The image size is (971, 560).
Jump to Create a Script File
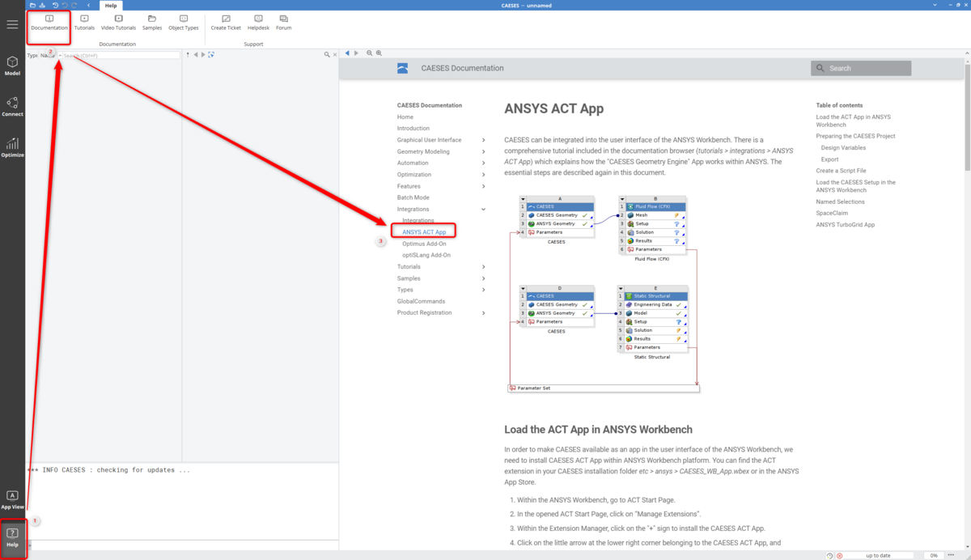point(841,171)
